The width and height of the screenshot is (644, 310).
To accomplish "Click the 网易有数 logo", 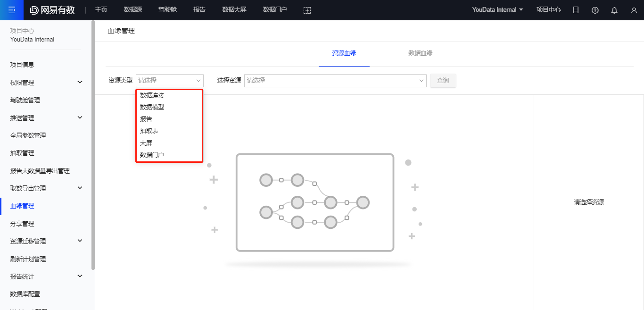I will pyautogui.click(x=52, y=10).
